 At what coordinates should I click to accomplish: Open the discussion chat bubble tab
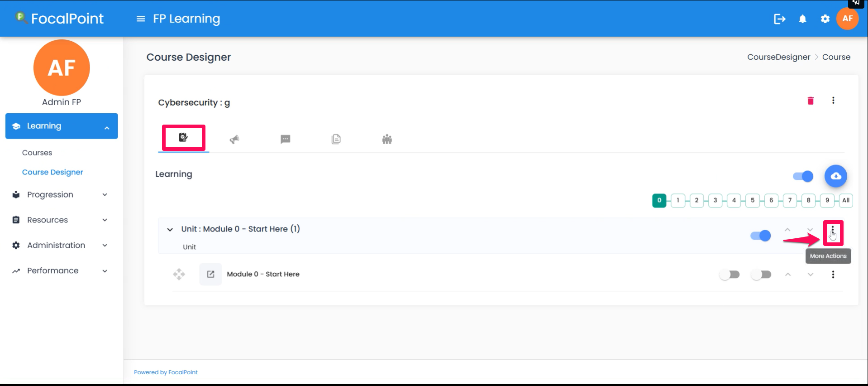pyautogui.click(x=285, y=139)
